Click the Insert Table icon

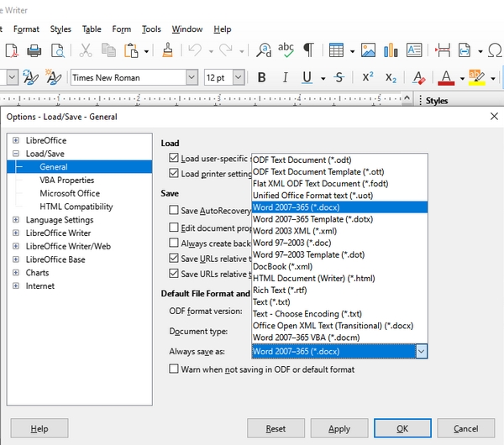point(336,50)
